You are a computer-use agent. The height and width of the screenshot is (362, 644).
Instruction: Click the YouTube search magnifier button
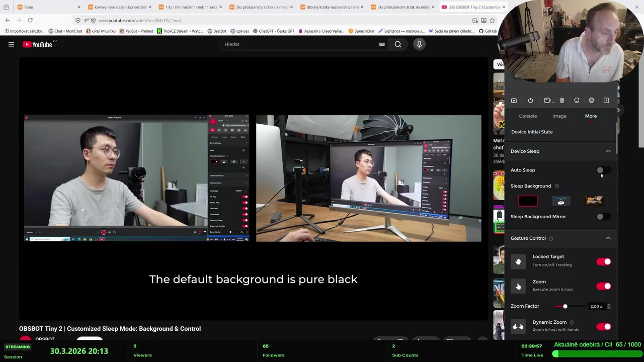point(397,44)
